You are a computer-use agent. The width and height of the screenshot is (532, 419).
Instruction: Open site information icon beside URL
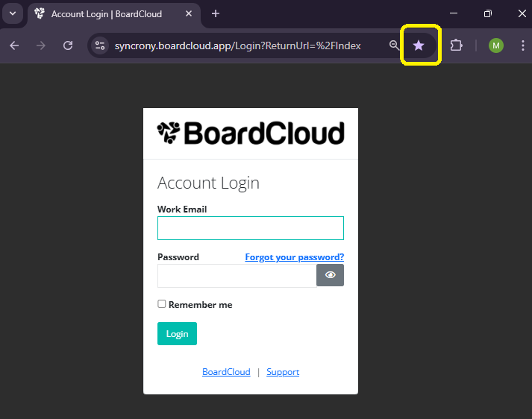(x=101, y=45)
